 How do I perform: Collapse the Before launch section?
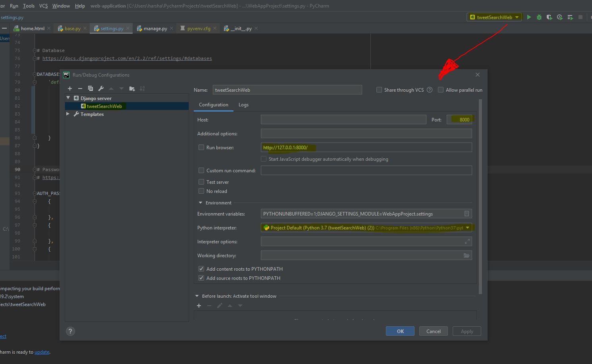(197, 296)
